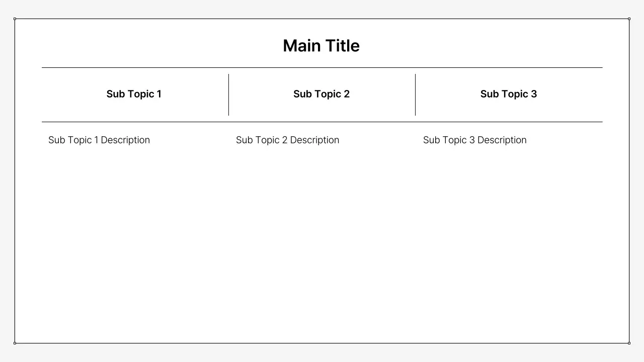Select the Main Title text
Screen dimensions: 644x362
(x=321, y=46)
